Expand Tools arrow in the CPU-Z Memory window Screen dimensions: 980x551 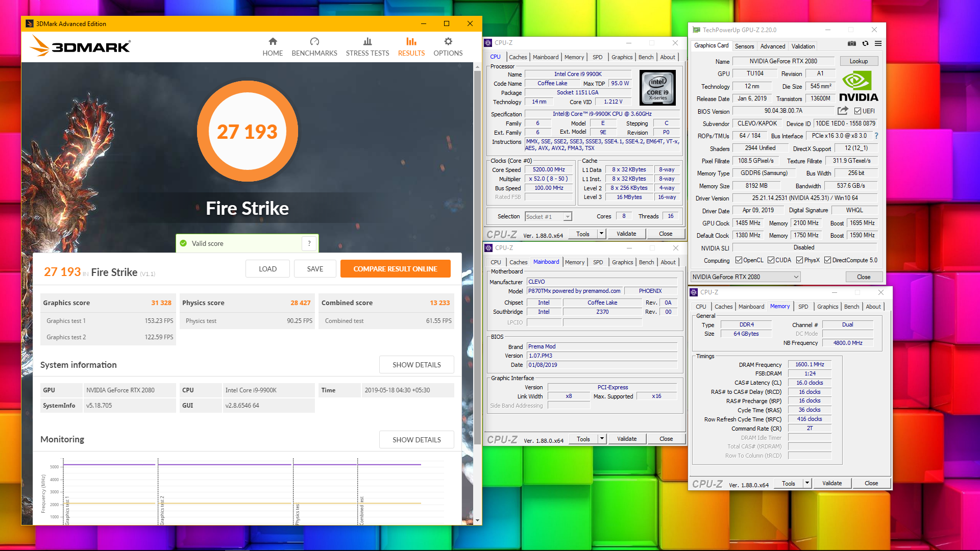(807, 483)
